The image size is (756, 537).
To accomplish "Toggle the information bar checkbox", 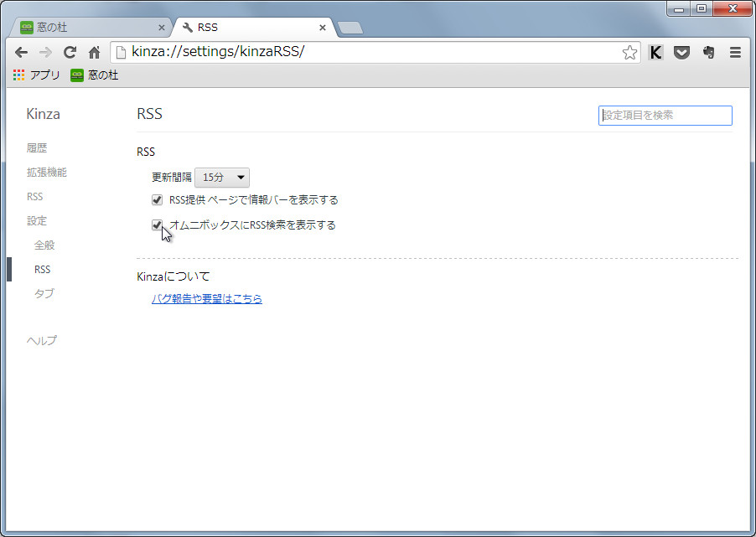I will tap(157, 199).
